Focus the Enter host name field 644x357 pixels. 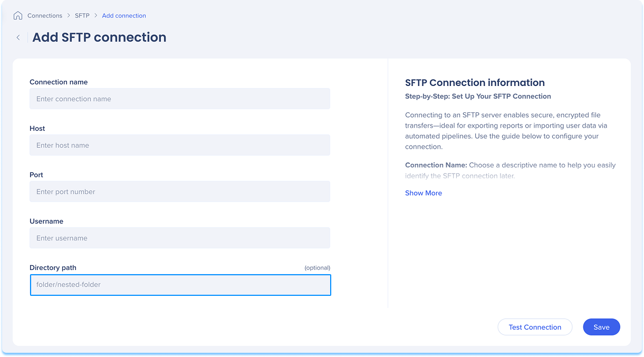180,145
